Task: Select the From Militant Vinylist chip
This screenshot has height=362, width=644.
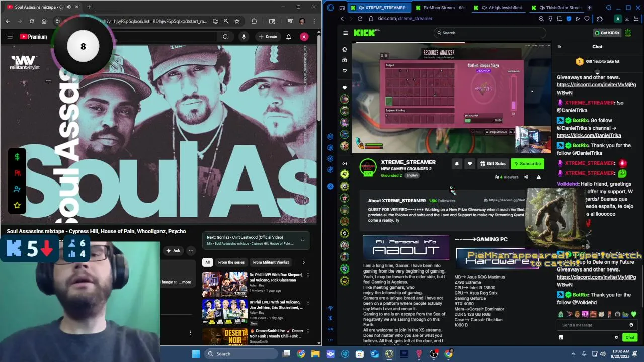Action: click(x=271, y=262)
